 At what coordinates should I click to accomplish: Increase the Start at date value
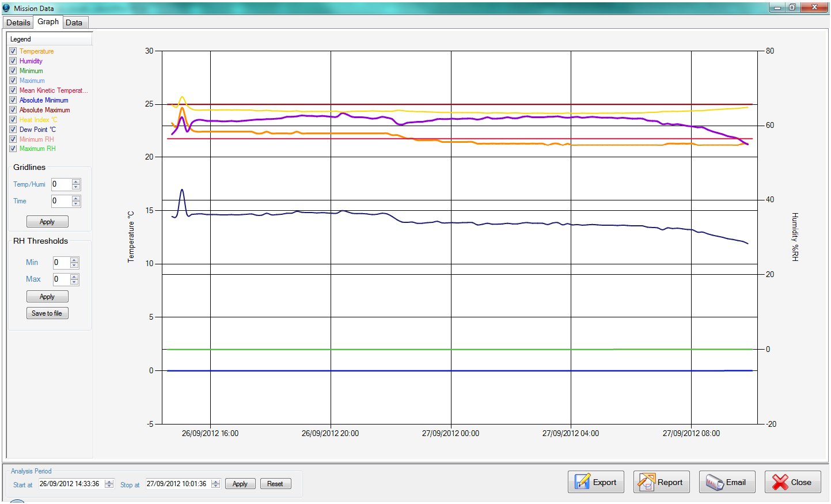click(109, 482)
